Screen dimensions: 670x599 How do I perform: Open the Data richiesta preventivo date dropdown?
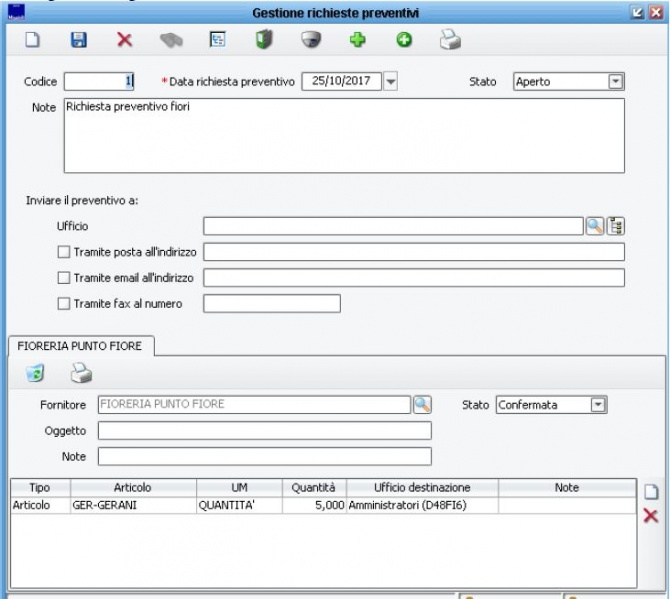click(391, 82)
